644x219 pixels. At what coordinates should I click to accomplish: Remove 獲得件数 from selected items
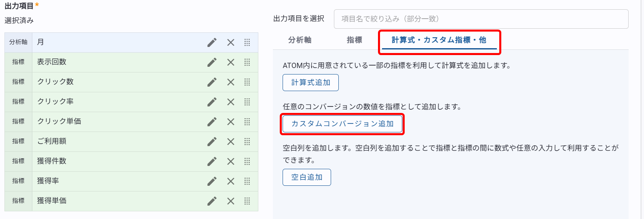pos(231,162)
